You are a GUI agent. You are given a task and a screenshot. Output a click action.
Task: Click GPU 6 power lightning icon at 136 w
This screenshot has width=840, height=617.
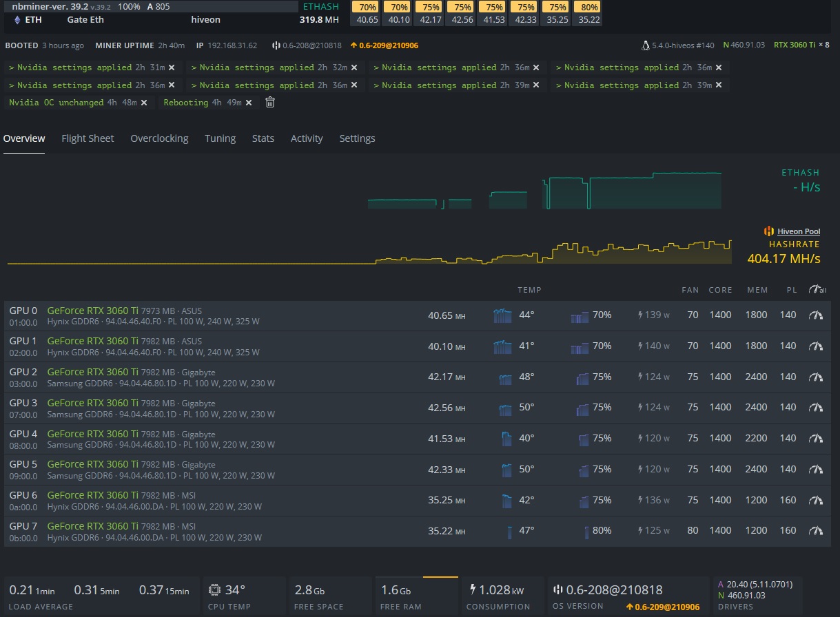pyautogui.click(x=641, y=500)
